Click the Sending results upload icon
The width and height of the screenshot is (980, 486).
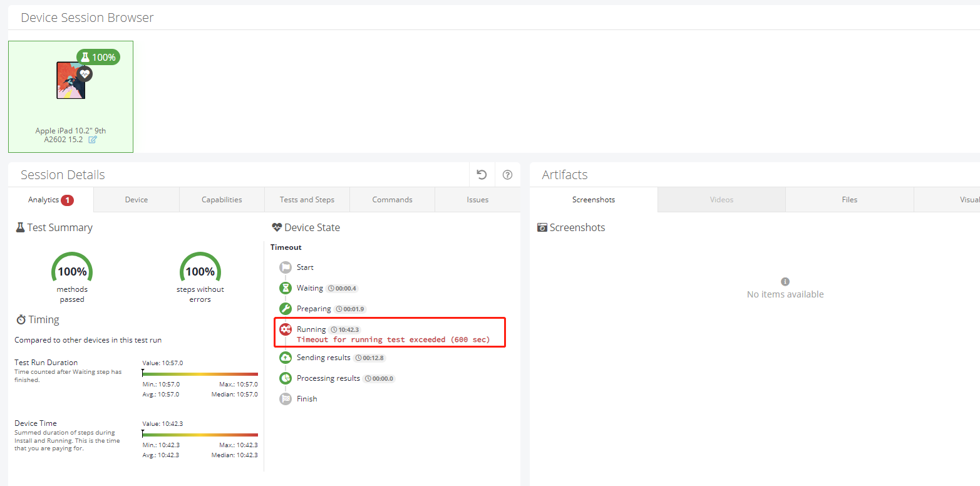click(286, 357)
